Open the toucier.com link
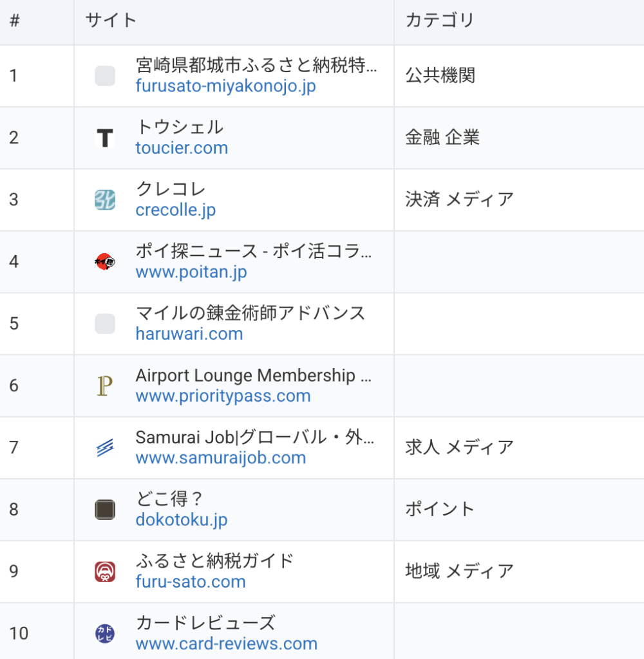The image size is (644, 659). click(x=182, y=148)
